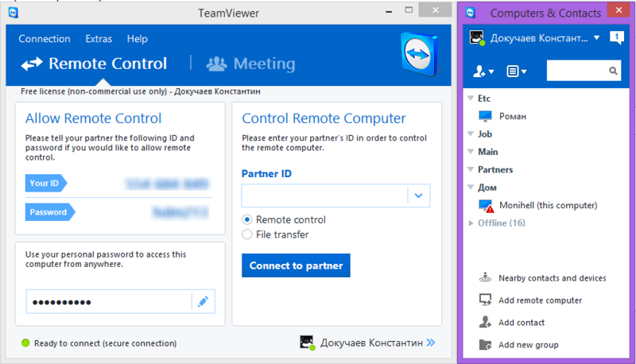This screenshot has width=636, height=364.
Task: Collapse the Main group
Action: tap(471, 152)
